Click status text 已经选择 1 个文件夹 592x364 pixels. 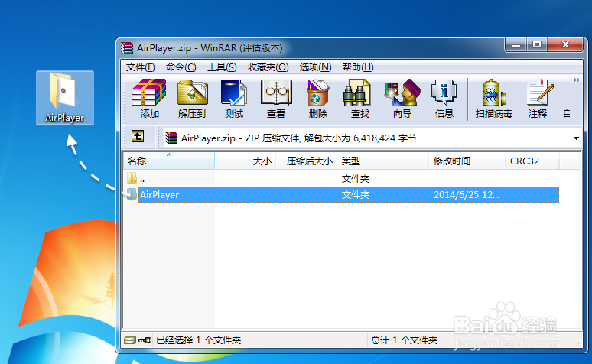199,340
